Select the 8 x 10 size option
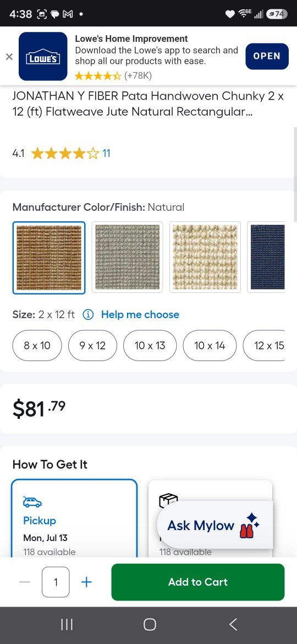Image resolution: width=297 pixels, height=644 pixels. point(37,346)
